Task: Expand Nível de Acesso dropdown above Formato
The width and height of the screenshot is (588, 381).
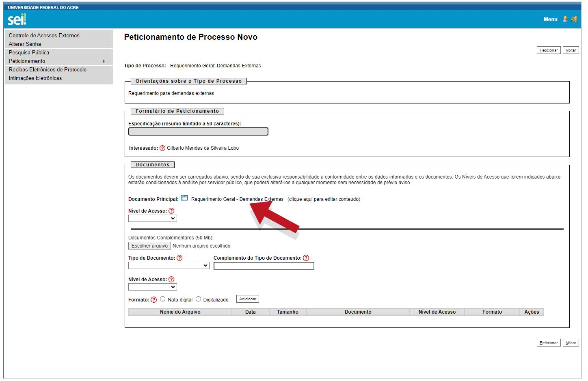Action: point(153,287)
